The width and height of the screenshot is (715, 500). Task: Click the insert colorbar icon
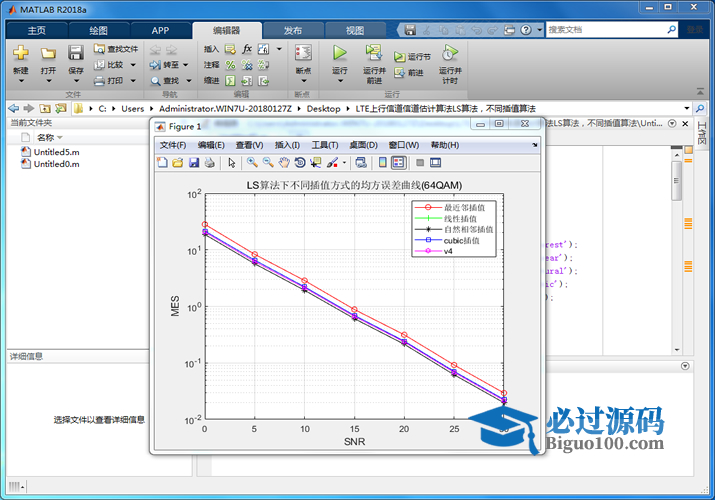coord(383,163)
